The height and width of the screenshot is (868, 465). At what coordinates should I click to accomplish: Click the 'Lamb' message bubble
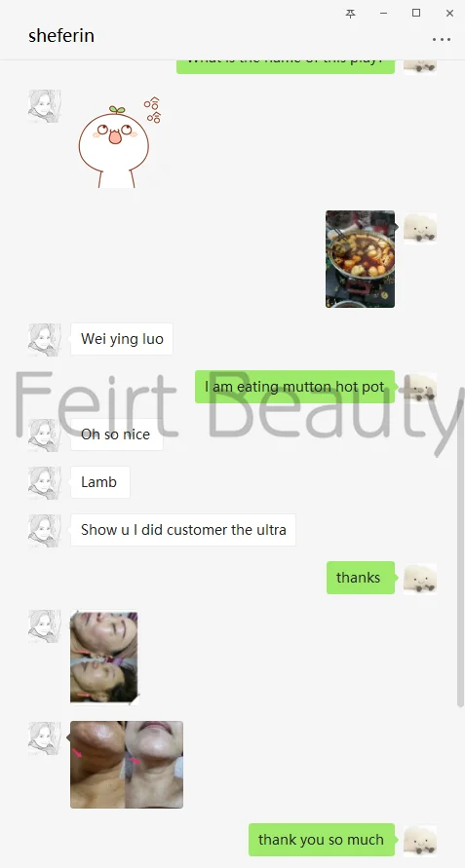pyautogui.click(x=99, y=482)
